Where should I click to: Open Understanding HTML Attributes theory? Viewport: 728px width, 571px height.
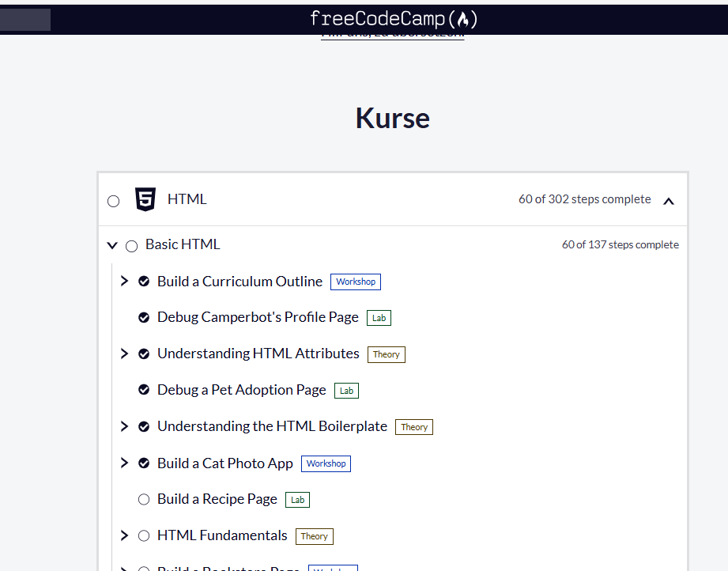pos(258,354)
